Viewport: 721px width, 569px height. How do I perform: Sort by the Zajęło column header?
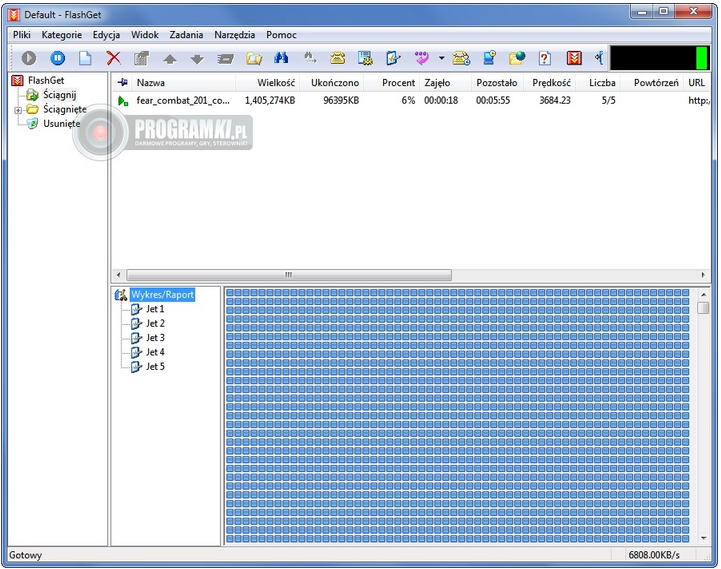click(446, 83)
